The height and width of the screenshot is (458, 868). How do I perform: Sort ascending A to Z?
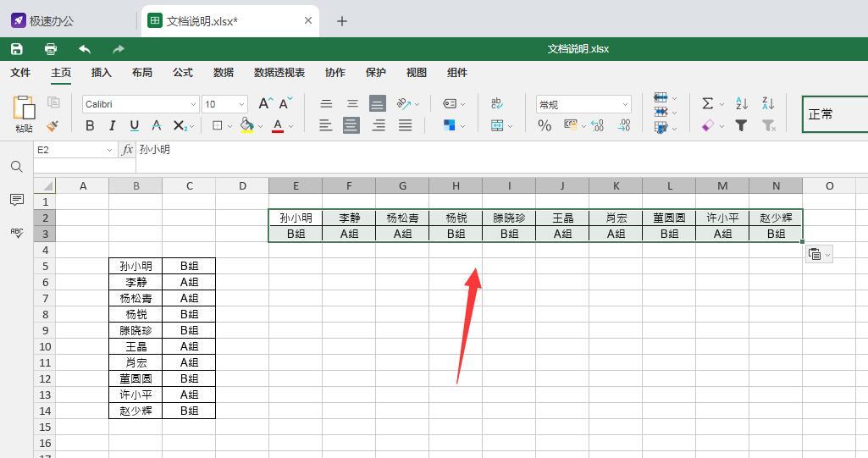pyautogui.click(x=742, y=103)
